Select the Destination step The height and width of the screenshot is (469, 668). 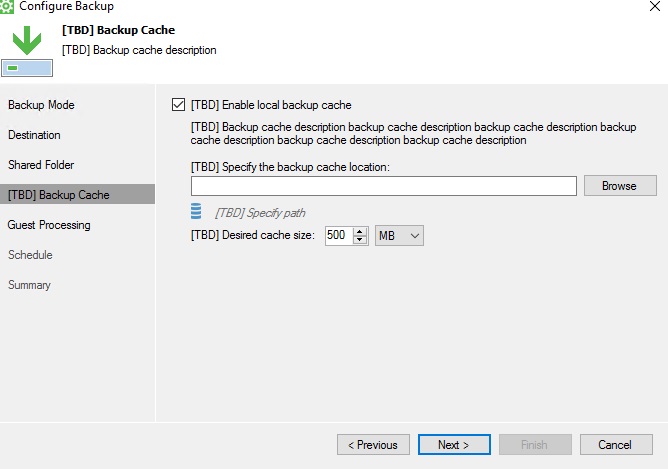[34, 135]
